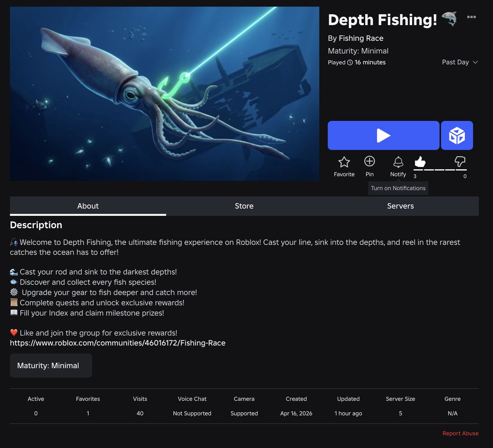Open the Past Day dropdown

[460, 62]
